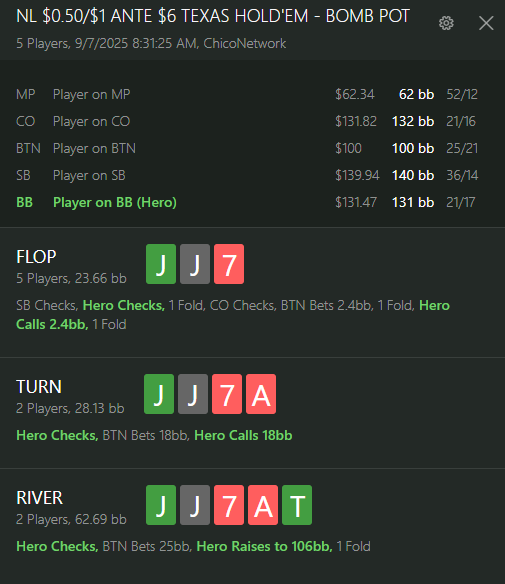
Task: Click the green J card on the flop
Action: pos(161,264)
